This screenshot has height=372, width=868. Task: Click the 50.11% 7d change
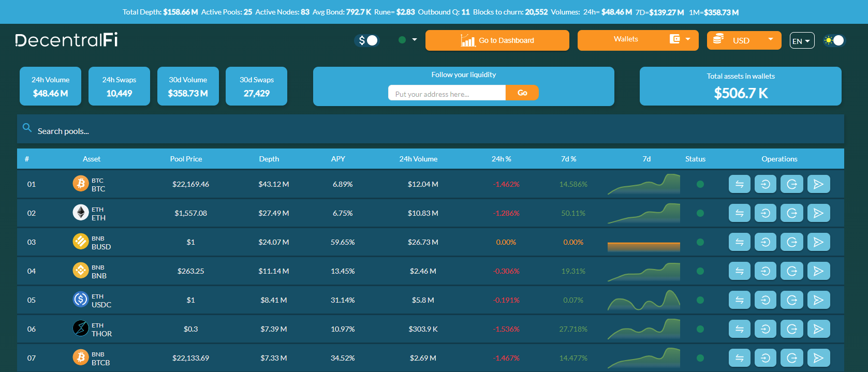click(573, 213)
